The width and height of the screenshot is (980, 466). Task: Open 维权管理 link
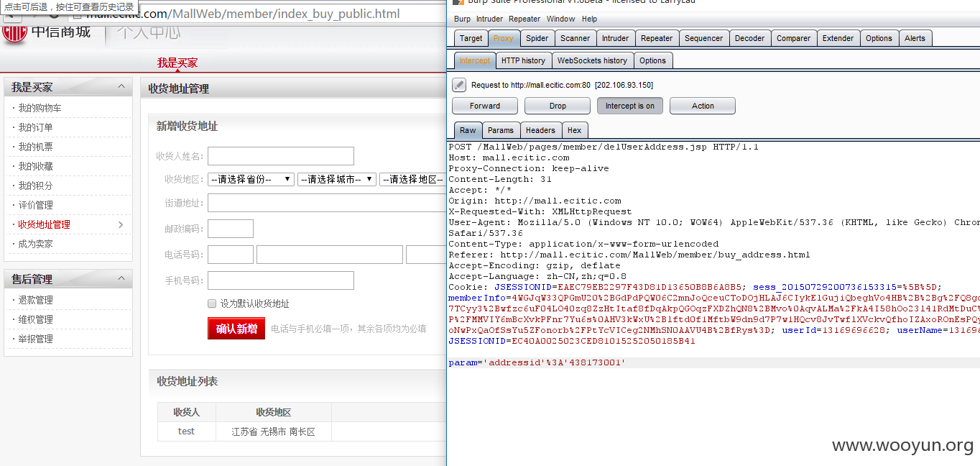coord(35,319)
